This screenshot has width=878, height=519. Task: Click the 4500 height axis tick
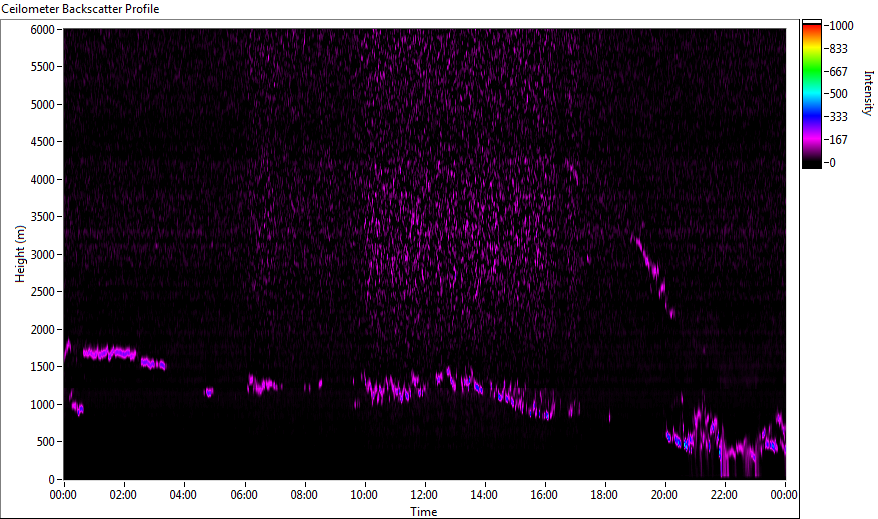tap(43, 142)
